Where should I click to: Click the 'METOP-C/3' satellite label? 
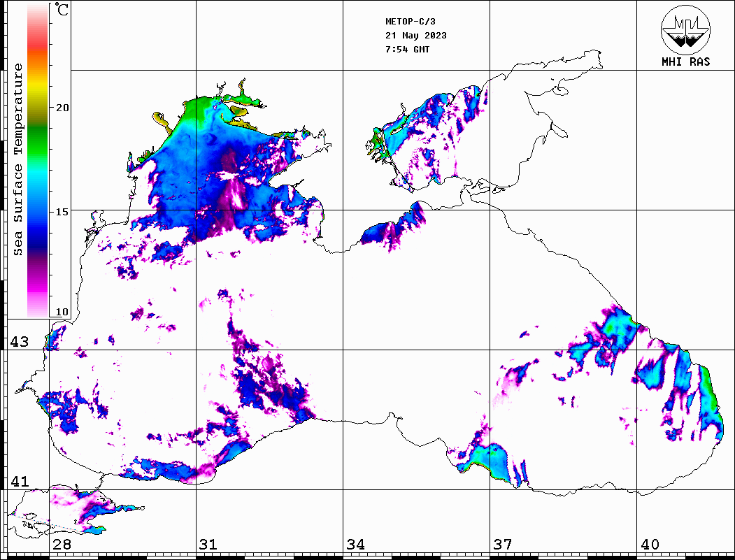tap(411, 22)
